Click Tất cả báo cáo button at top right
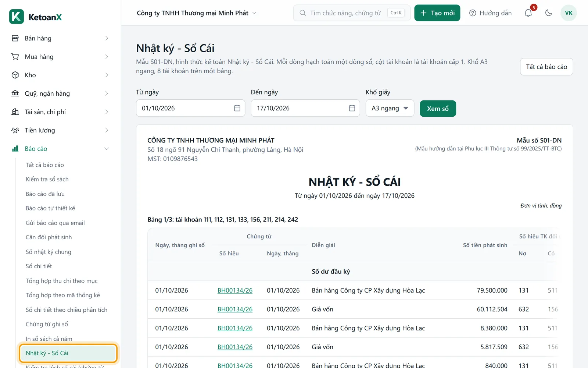588x368 pixels. pos(546,67)
